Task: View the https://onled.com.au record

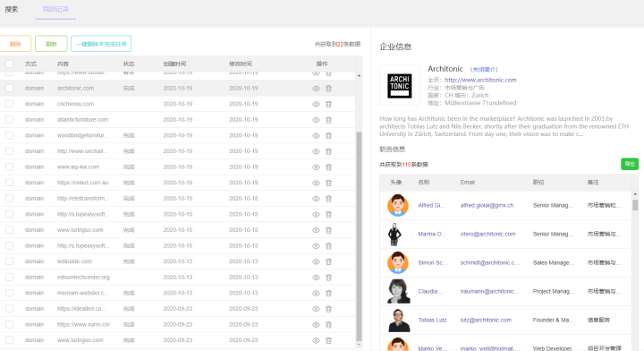Action: pyautogui.click(x=316, y=183)
